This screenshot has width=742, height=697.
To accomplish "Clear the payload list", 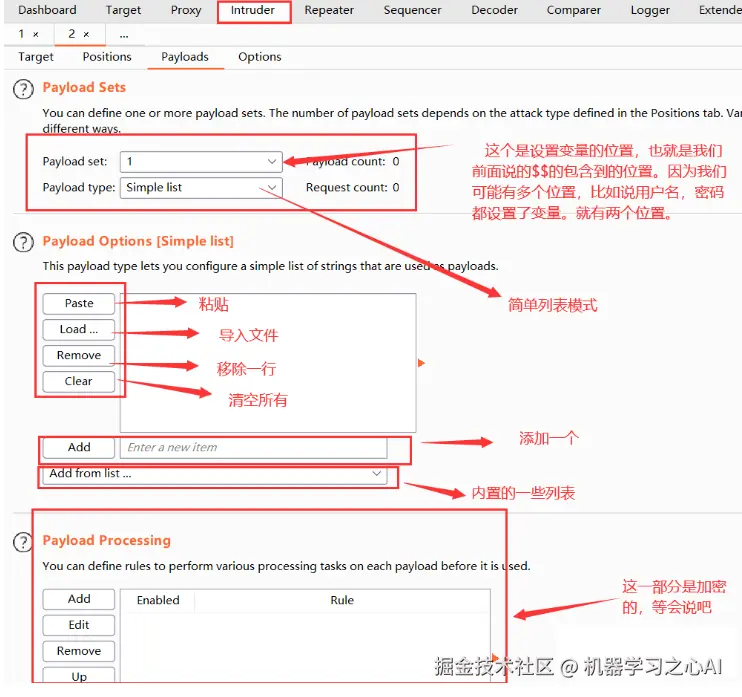I will 79,381.
